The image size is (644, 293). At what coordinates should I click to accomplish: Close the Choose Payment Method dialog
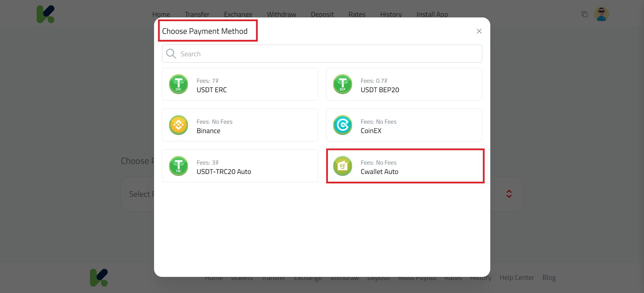click(479, 31)
